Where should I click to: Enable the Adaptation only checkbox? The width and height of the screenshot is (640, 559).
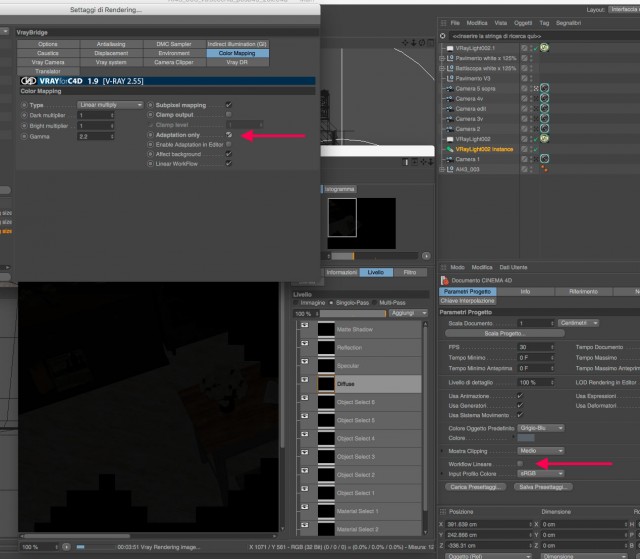pyautogui.click(x=229, y=135)
